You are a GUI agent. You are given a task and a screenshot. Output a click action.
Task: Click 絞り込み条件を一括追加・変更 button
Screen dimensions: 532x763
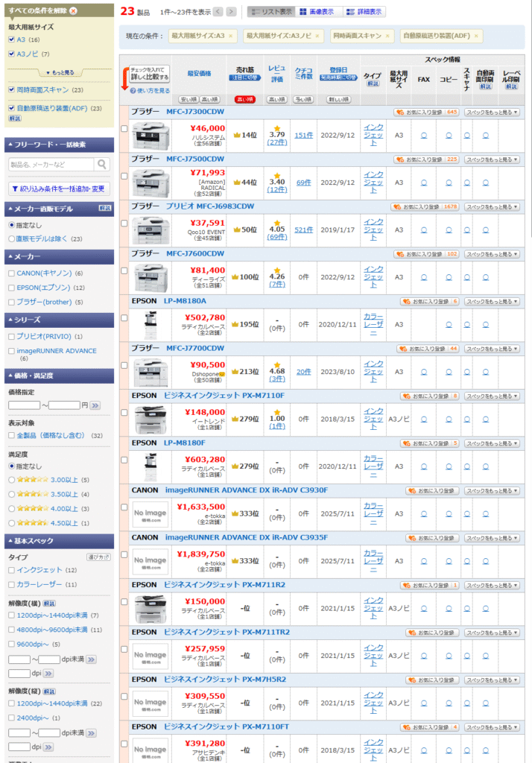tap(59, 189)
